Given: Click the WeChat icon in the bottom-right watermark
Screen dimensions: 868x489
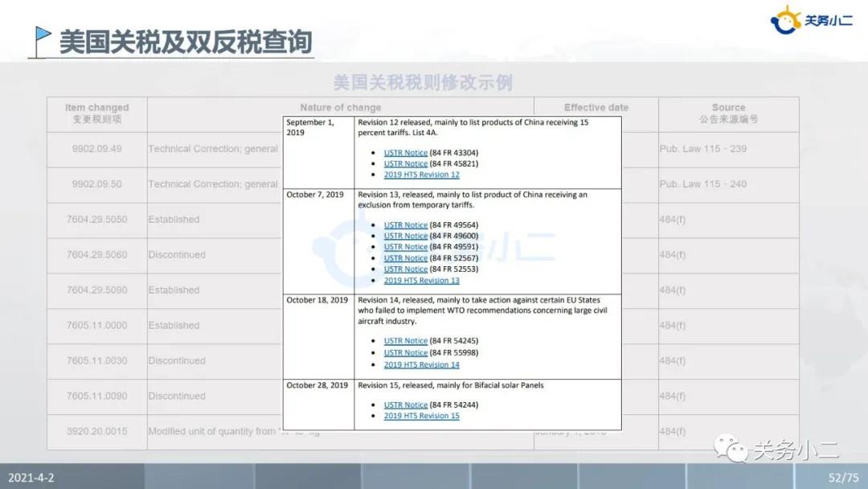Looking at the screenshot, I should point(731,448).
